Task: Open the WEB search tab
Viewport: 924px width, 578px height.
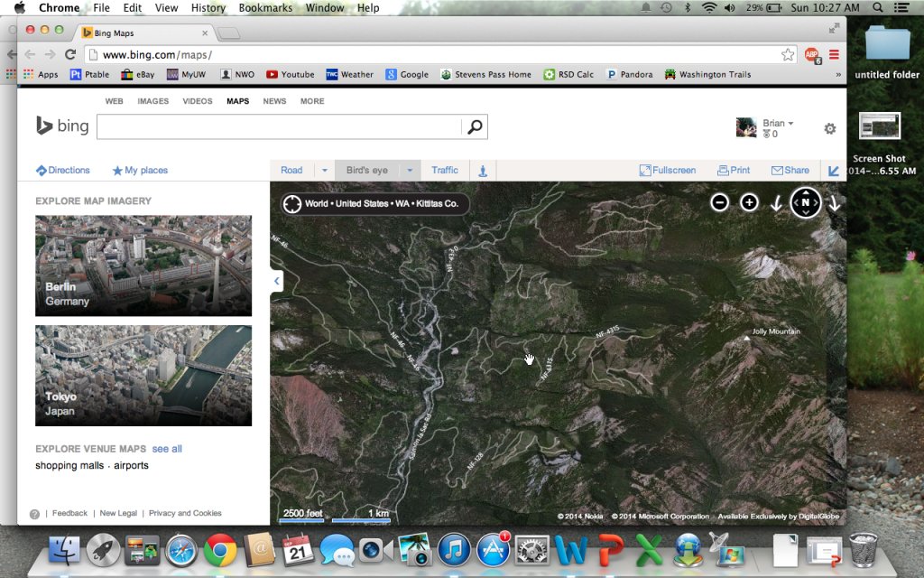Action: (115, 101)
